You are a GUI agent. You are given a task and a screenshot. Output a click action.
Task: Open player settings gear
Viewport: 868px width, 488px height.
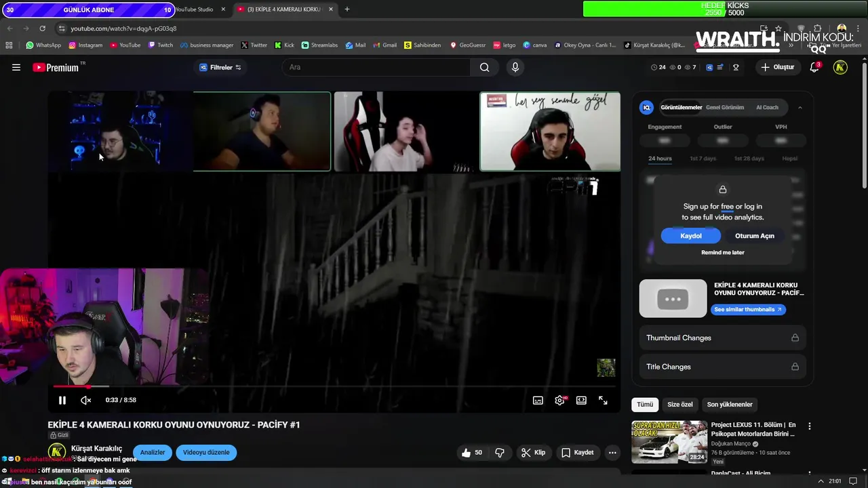click(559, 401)
